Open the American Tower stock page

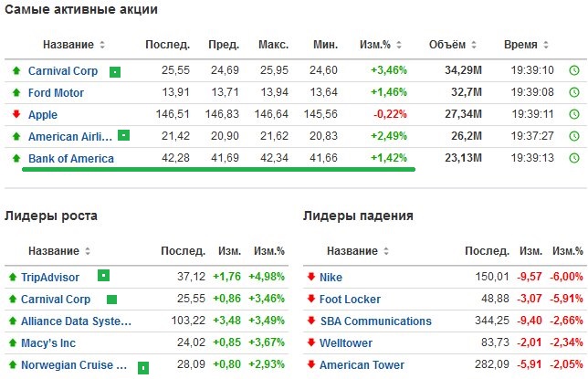coord(362,364)
